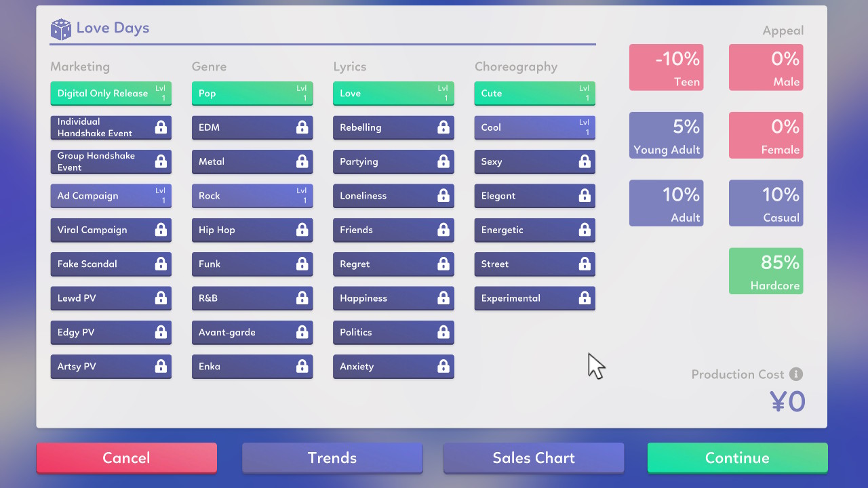The image size is (868, 488).
Task: Click the Appeal heading text
Action: 783,30
